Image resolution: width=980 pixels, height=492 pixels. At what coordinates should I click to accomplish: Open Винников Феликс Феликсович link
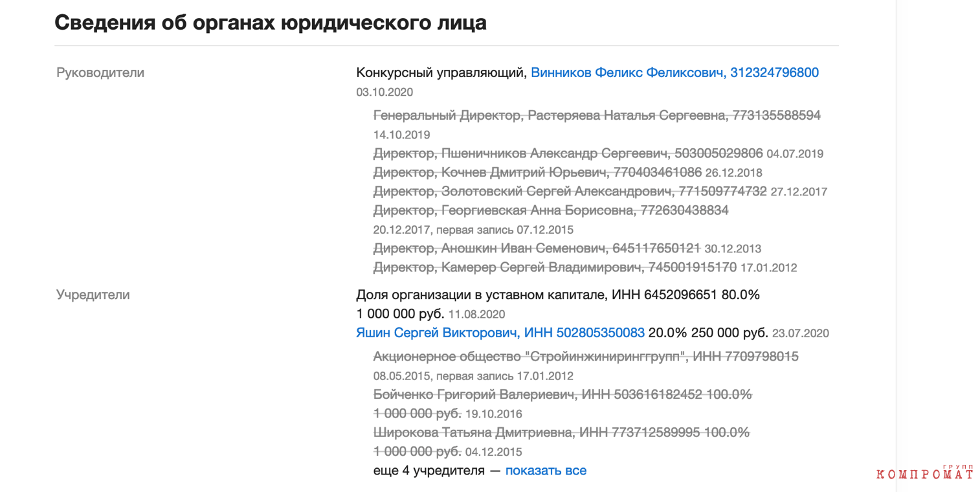click(674, 73)
